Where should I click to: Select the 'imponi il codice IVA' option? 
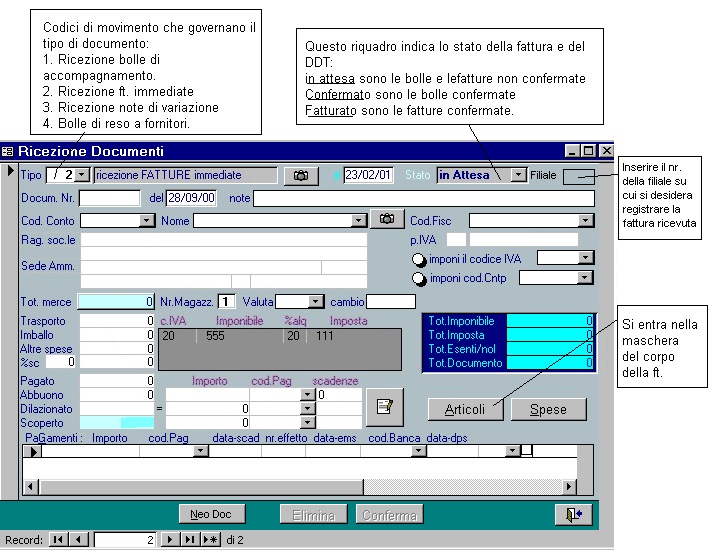coord(418,259)
